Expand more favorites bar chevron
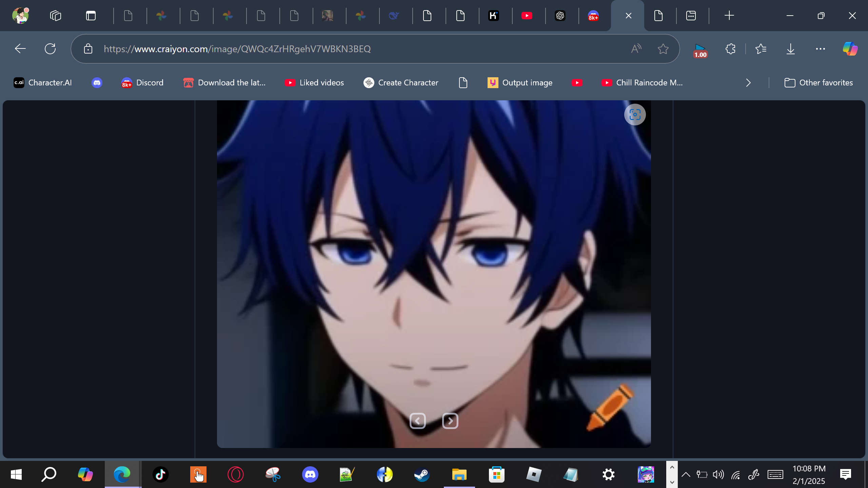The height and width of the screenshot is (488, 868). 748,83
